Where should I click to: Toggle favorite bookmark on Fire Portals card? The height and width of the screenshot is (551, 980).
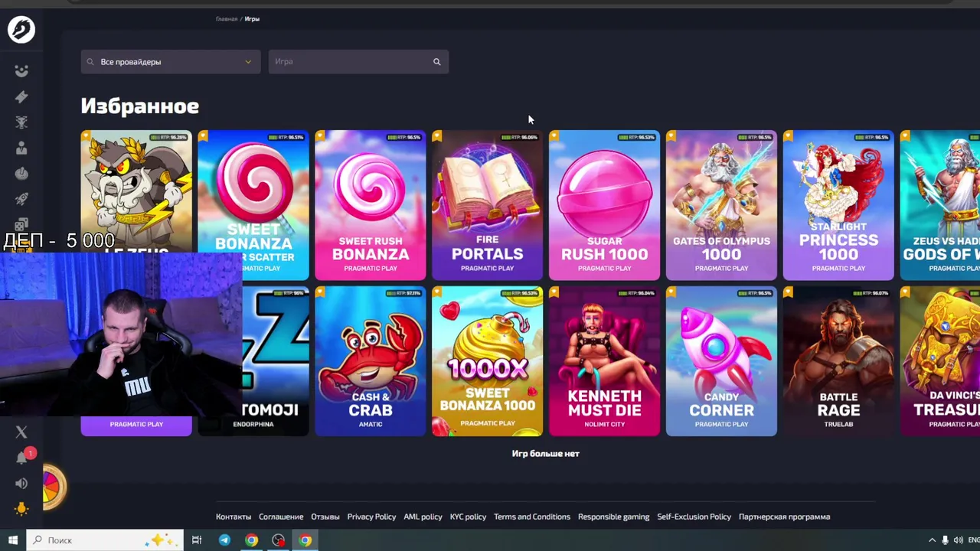click(437, 136)
